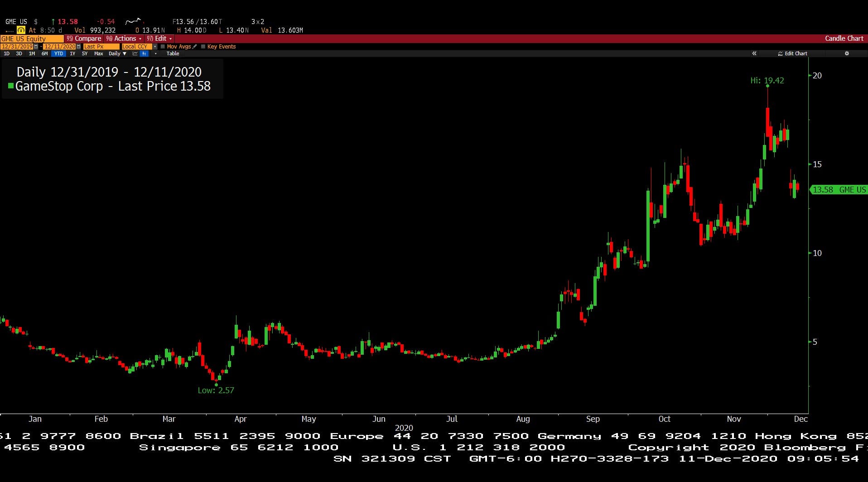Click the Local CCY currency field

pyautogui.click(x=136, y=47)
